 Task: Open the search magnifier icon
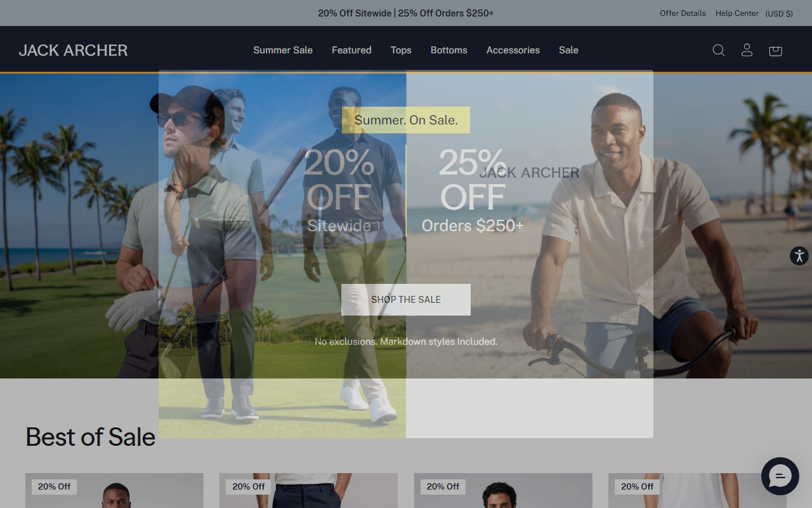point(718,50)
